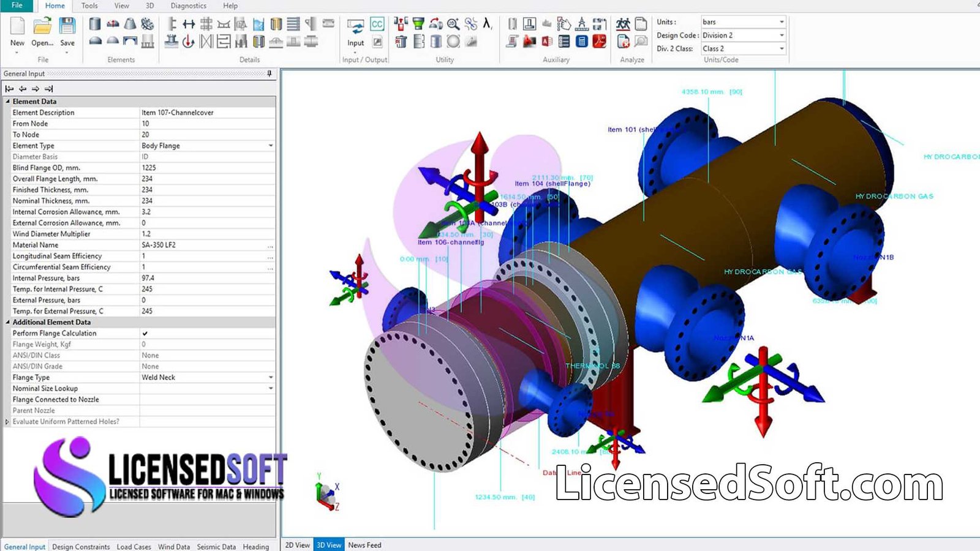Click the green funnel utility icon
Viewport: 980px width, 551px height.
tap(418, 24)
